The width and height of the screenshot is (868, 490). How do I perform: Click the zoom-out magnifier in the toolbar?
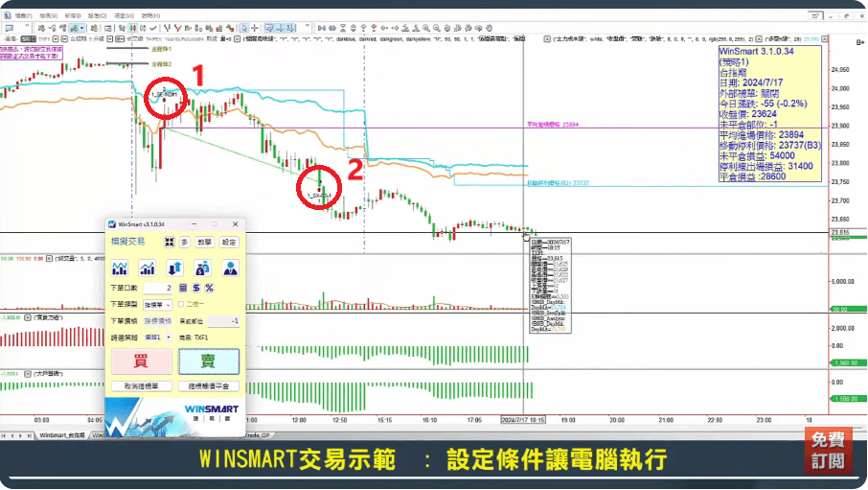[x=436, y=28]
